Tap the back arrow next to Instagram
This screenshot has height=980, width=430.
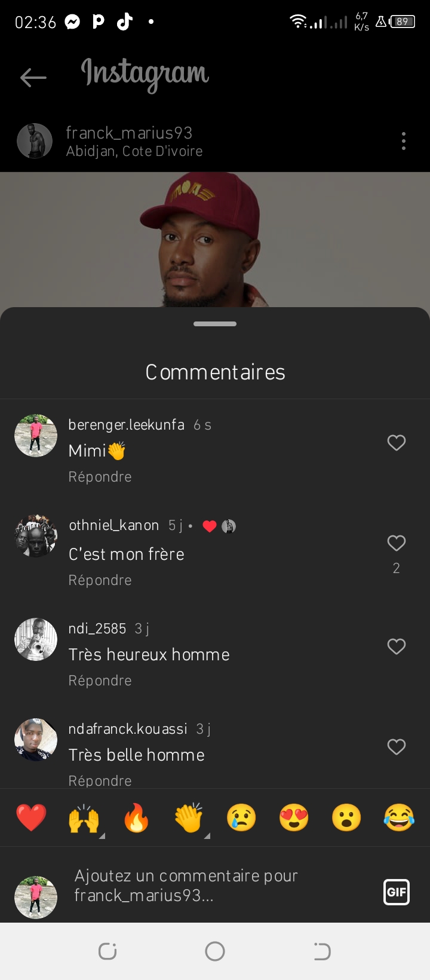pos(33,77)
